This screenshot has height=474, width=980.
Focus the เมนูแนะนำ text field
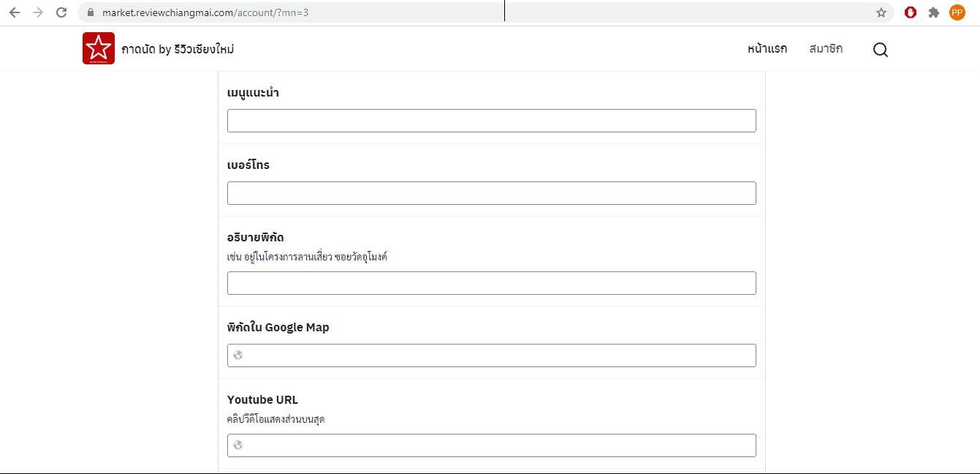tap(491, 121)
